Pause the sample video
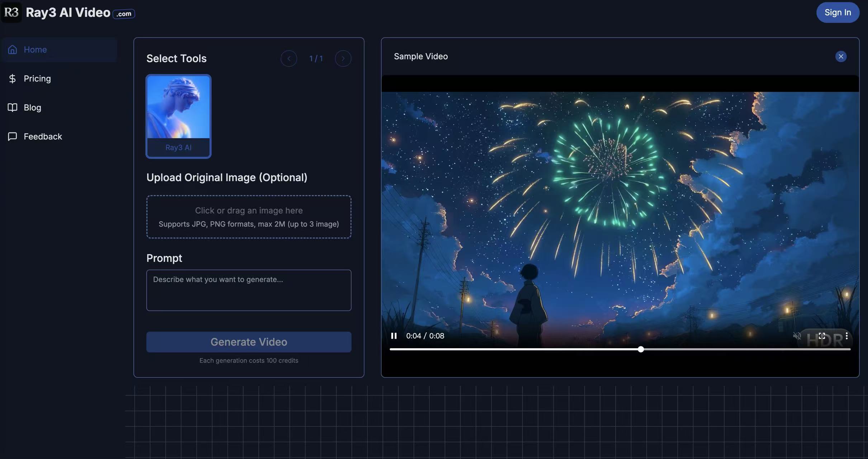Screen dimensions: 868x459 pyautogui.click(x=394, y=336)
